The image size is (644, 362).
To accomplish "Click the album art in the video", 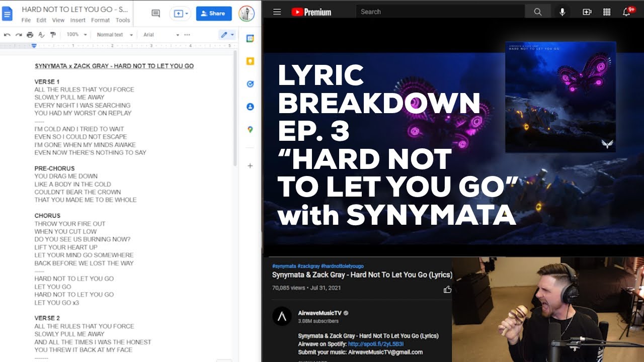I will point(560,97).
